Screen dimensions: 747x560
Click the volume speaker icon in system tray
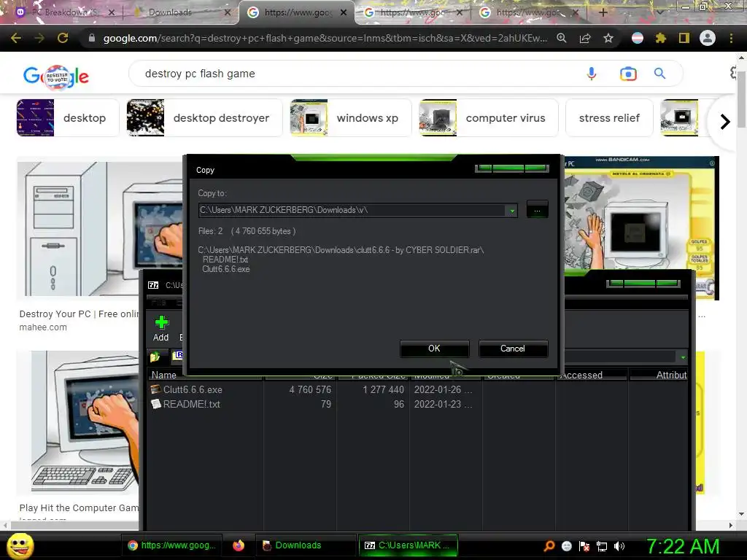[619, 546]
